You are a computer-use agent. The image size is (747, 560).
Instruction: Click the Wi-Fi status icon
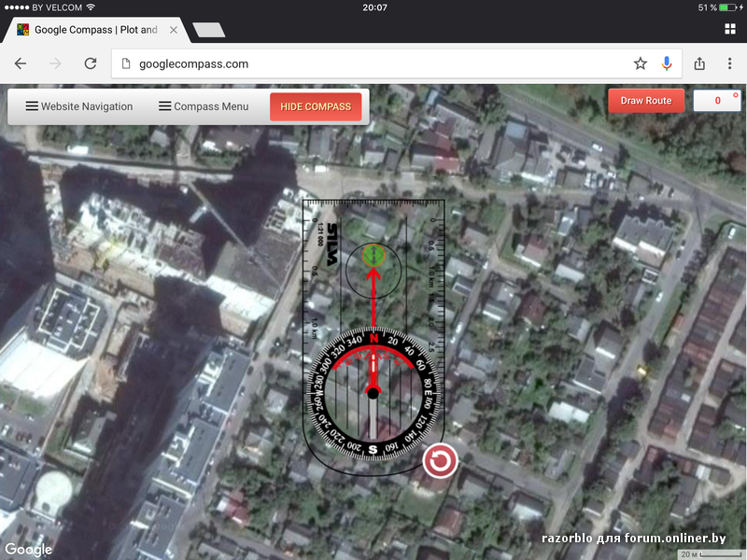(x=91, y=7)
